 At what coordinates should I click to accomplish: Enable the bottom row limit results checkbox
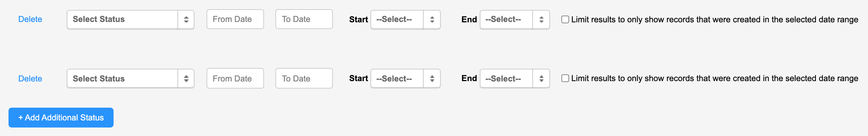pos(565,78)
